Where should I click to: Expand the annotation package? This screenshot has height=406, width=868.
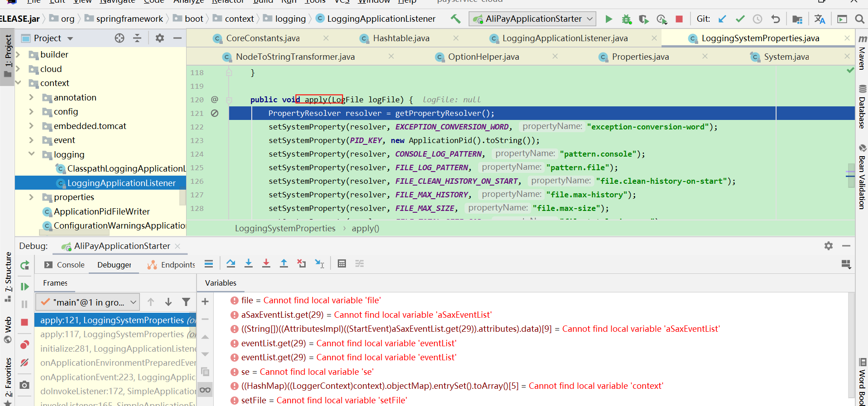[32, 97]
